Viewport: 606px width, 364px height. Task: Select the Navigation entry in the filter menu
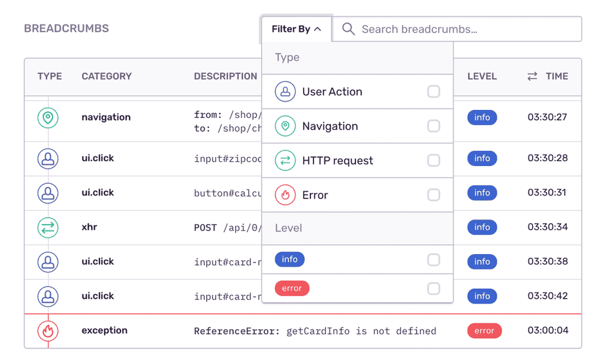coord(330,126)
